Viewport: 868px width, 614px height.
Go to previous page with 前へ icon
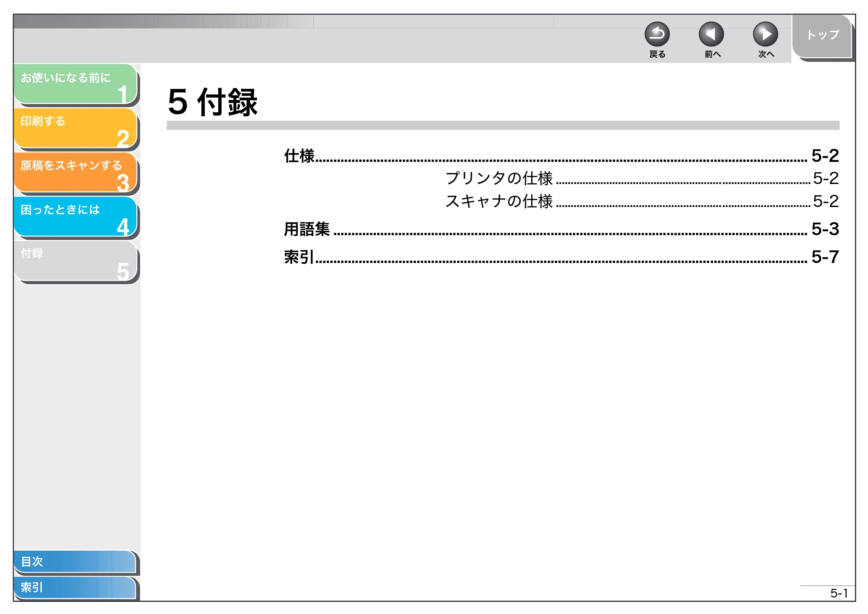click(711, 34)
